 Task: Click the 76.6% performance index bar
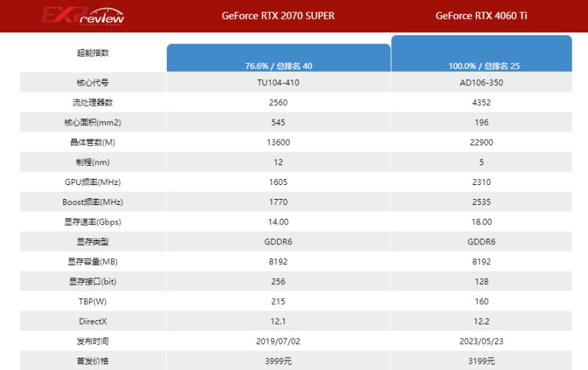278,58
